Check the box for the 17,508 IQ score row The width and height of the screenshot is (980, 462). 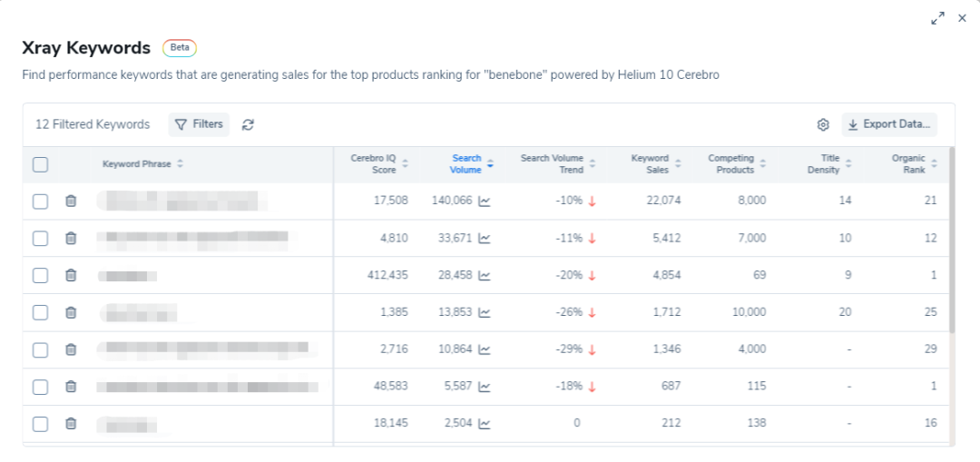[x=40, y=201]
